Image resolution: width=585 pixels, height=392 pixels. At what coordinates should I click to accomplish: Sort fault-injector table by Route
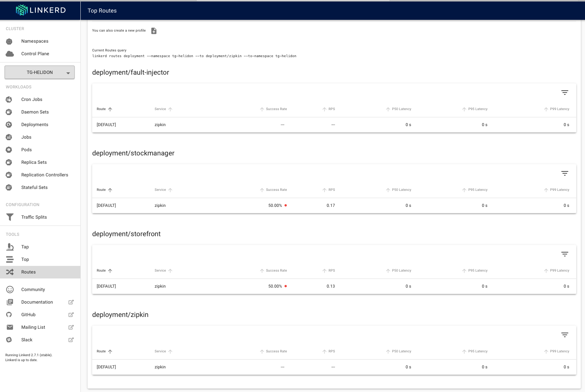(x=104, y=109)
